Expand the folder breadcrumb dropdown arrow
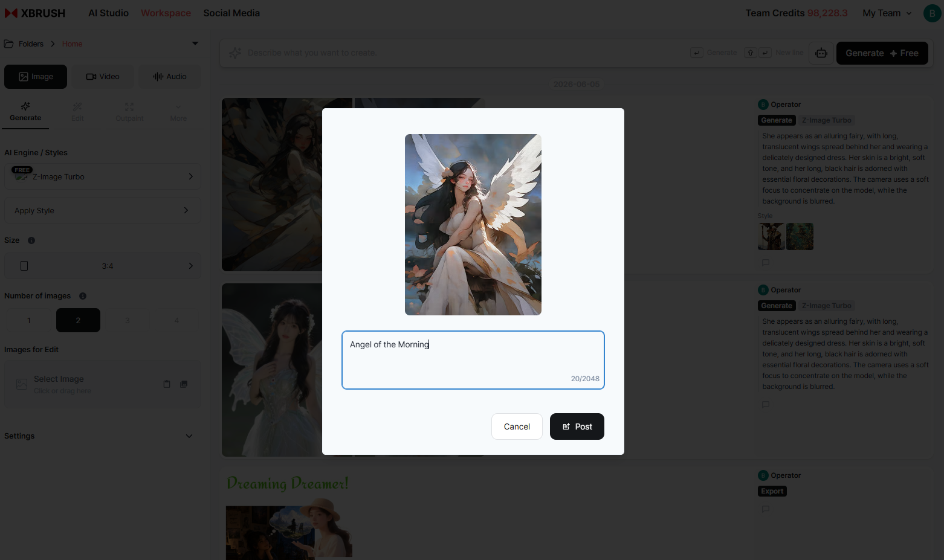The height and width of the screenshot is (560, 944). [x=195, y=43]
